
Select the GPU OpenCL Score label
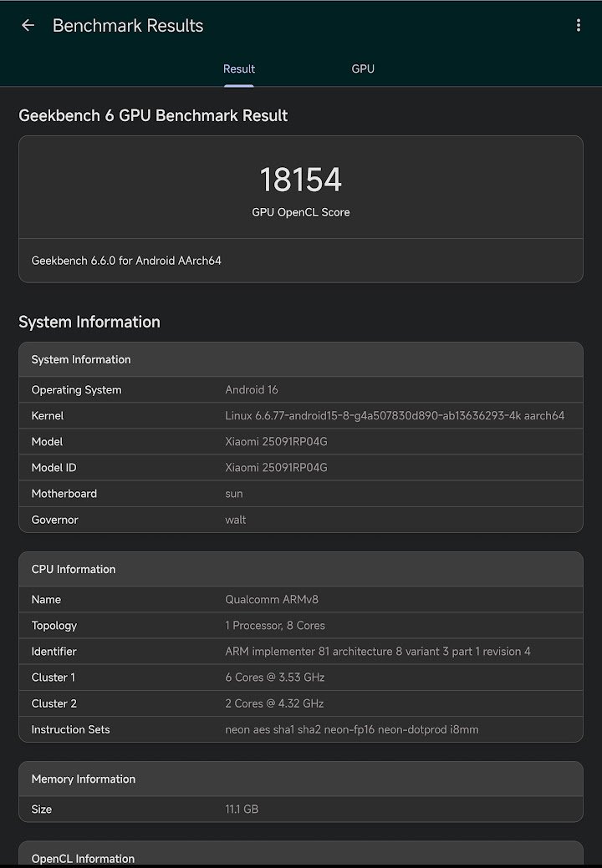point(301,212)
